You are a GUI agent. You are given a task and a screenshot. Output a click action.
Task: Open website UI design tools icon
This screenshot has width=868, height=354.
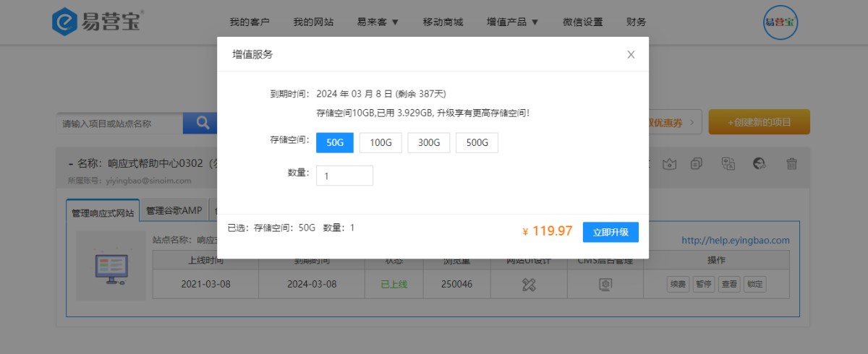point(529,285)
